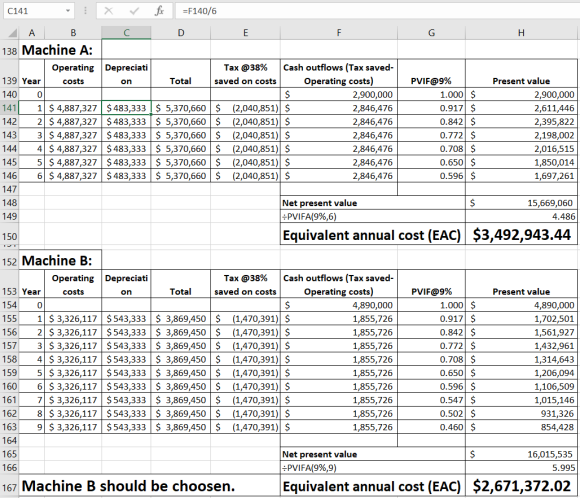
Task: Click Machine B 'Net present value' label, row 165
Action: point(373,454)
